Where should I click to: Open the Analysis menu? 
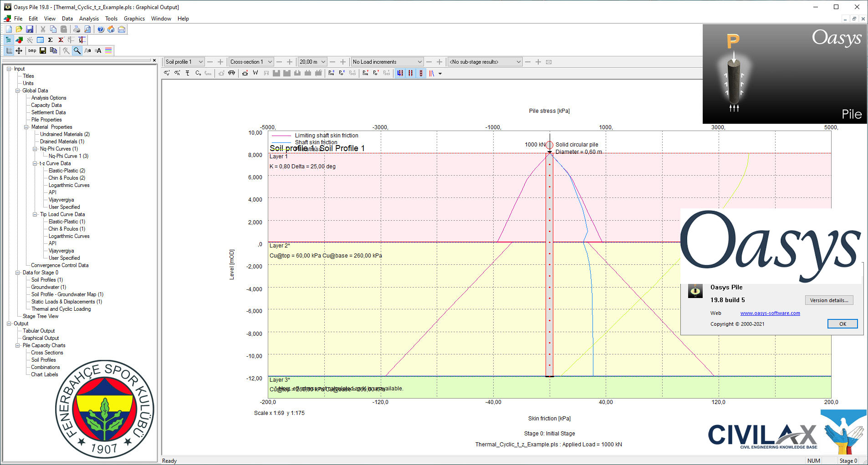click(x=89, y=19)
